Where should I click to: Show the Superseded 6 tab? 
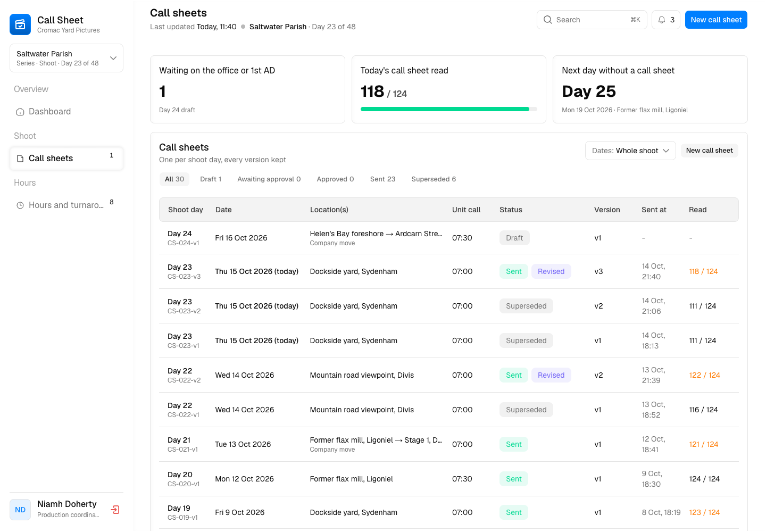[434, 179]
